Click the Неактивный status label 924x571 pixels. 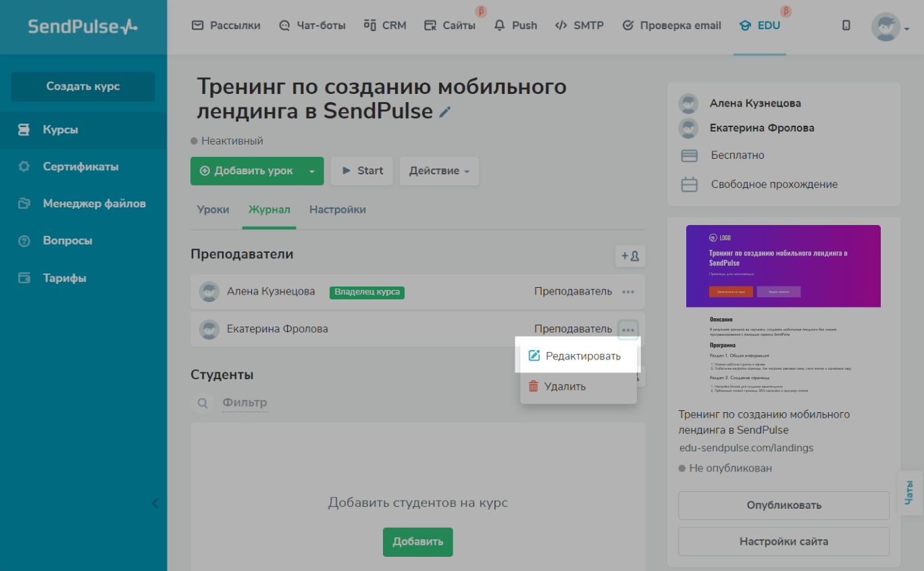227,141
